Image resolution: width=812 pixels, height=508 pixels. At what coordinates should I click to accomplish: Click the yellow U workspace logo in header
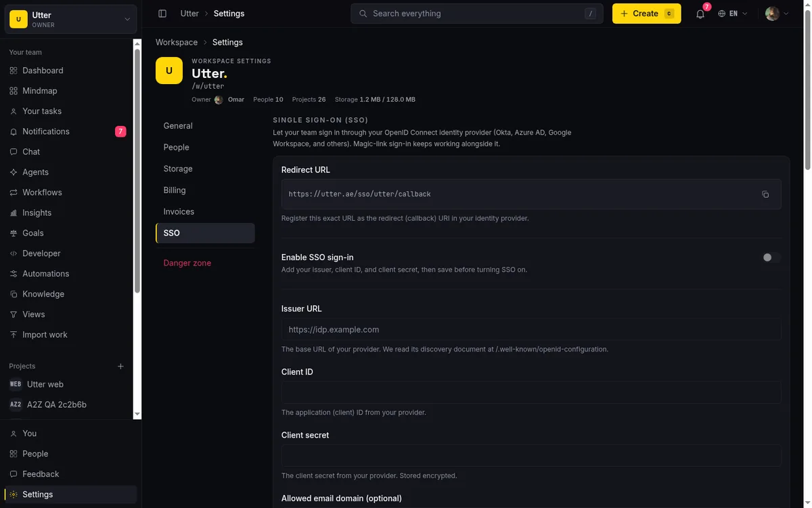(169, 70)
